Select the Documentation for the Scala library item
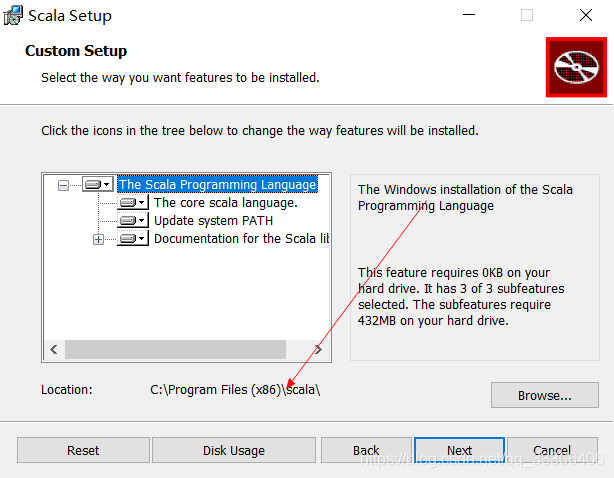614x478 pixels. (241, 238)
